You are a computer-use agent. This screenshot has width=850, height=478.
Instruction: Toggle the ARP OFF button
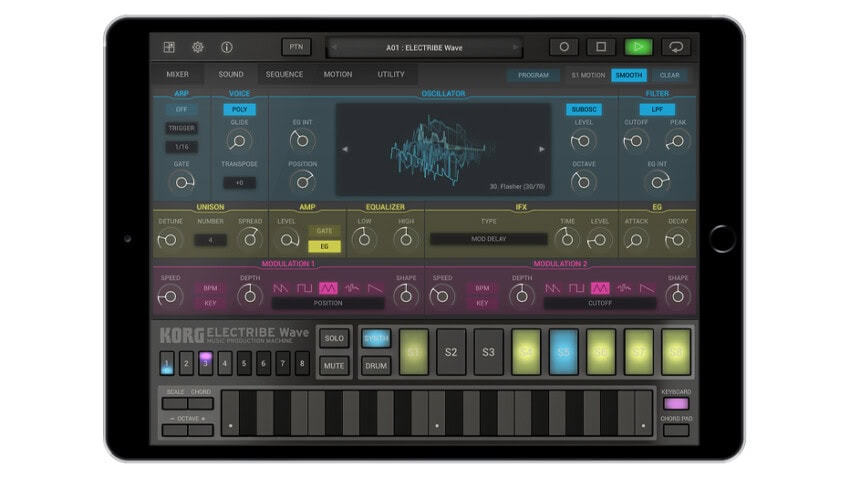(182, 109)
